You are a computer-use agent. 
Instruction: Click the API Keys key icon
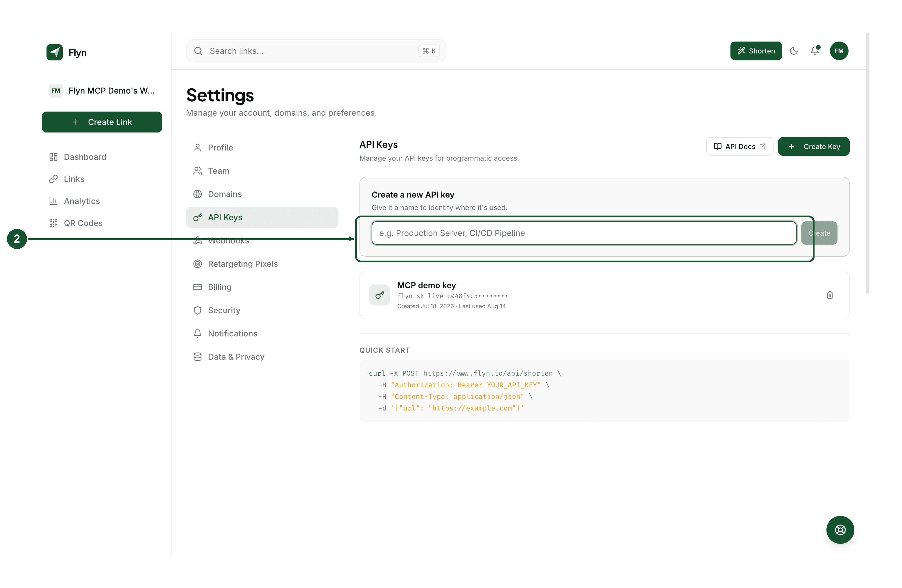(x=197, y=218)
